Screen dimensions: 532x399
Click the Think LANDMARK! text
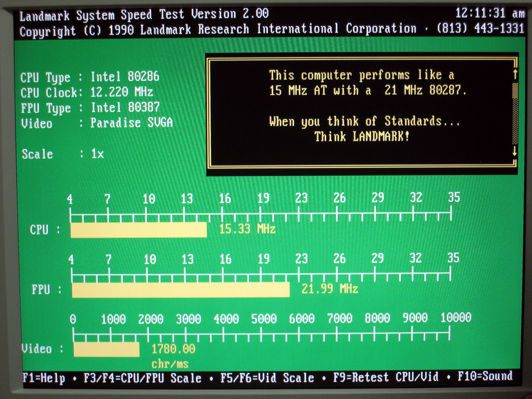point(362,136)
